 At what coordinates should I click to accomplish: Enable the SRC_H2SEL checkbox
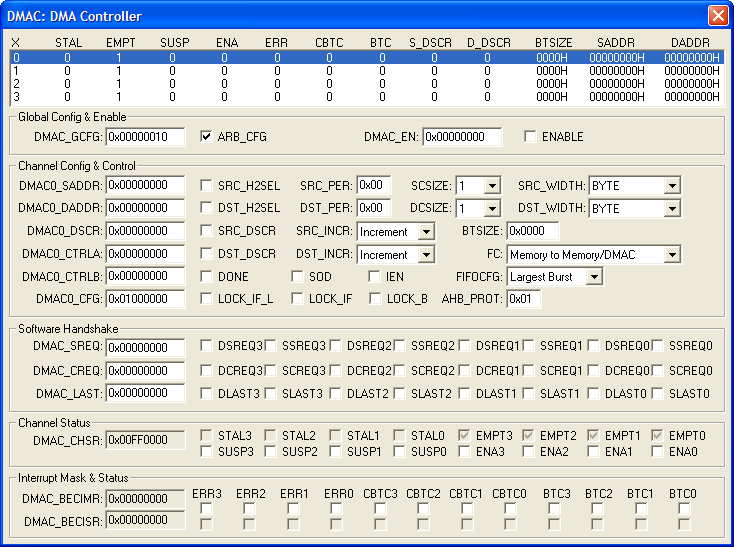pyautogui.click(x=207, y=185)
